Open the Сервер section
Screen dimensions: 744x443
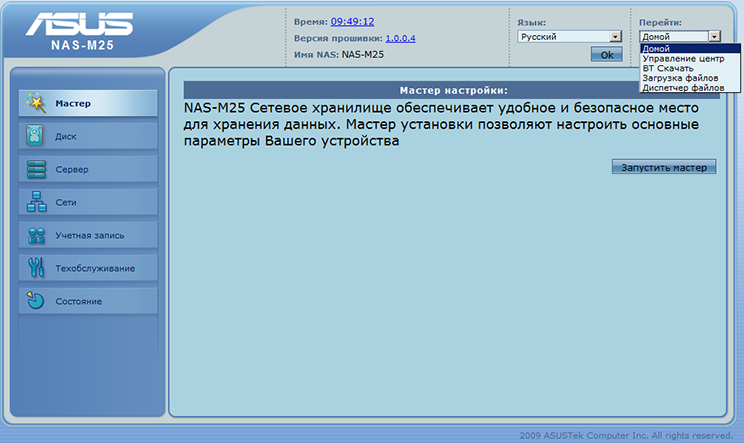click(88, 169)
